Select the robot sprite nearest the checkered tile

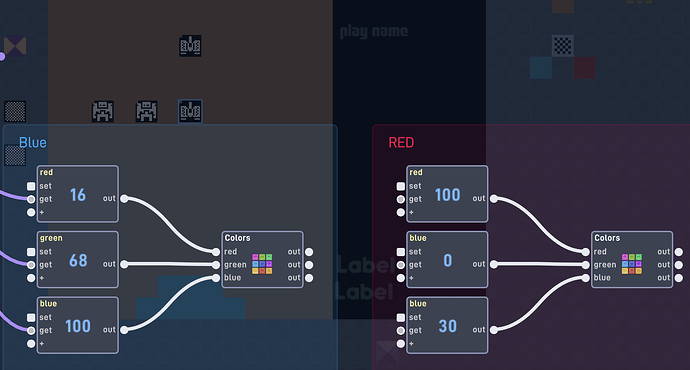pyautogui.click(x=103, y=111)
